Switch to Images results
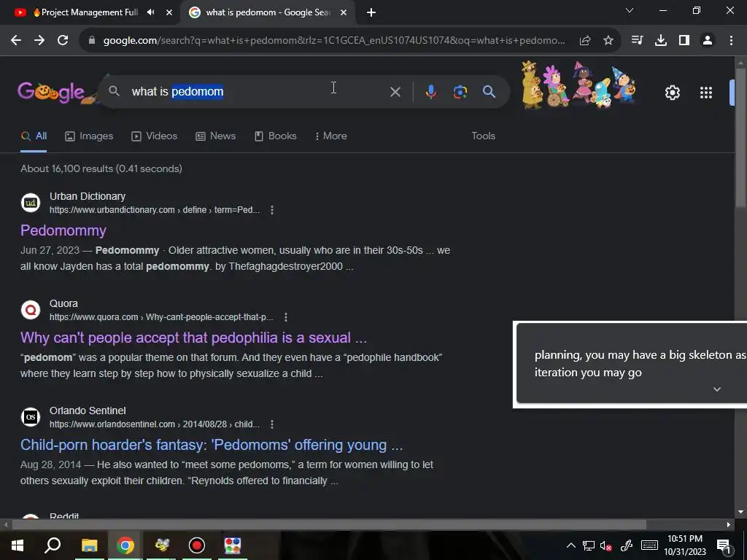747x560 pixels. pos(89,136)
